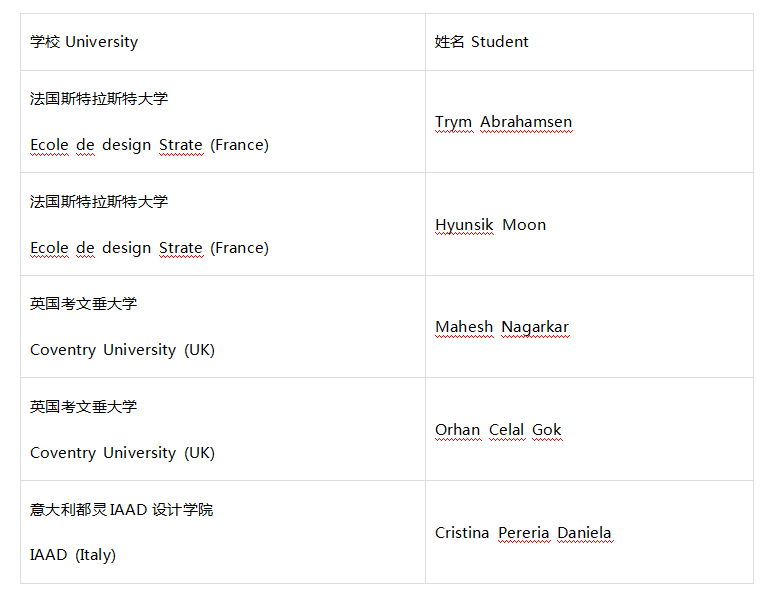This screenshot has height=595, width=765.
Task: Click the middle name "Celal"
Action: [x=506, y=430]
